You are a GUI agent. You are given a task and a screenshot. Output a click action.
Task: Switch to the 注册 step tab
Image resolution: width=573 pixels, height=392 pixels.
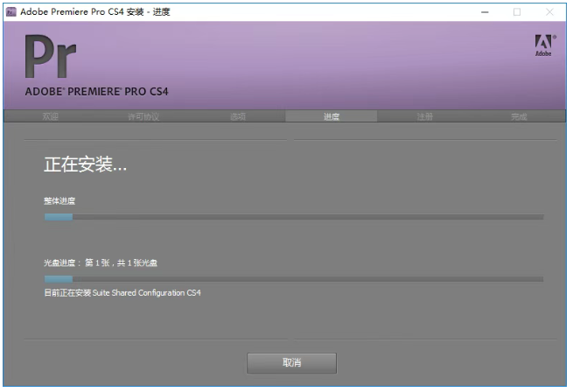[424, 116]
